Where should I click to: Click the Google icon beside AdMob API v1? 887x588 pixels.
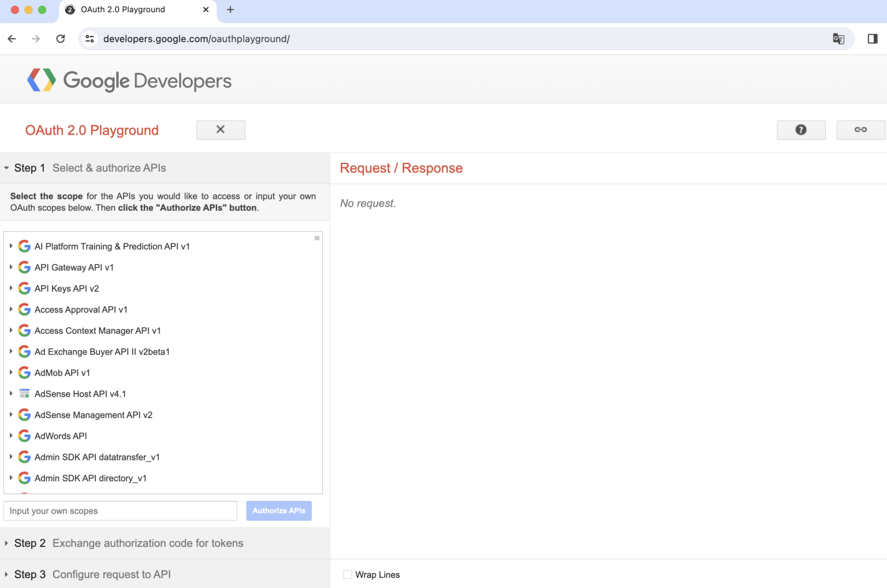click(x=24, y=373)
